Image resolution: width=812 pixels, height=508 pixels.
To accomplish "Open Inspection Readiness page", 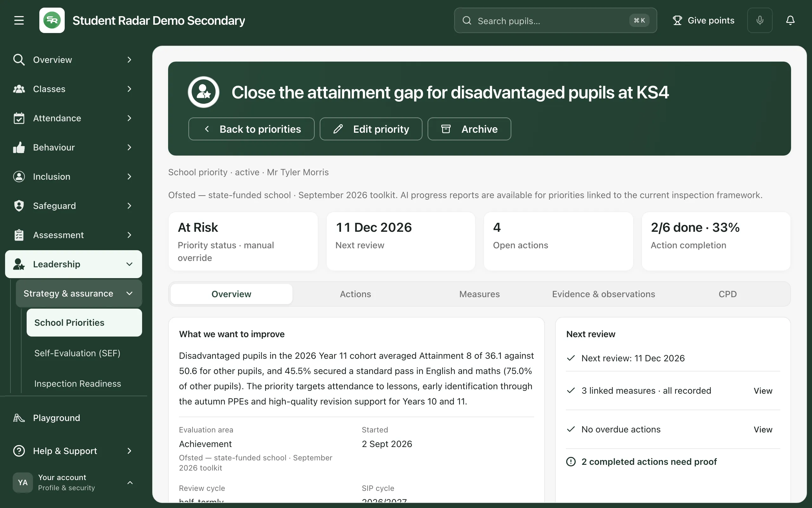I will tap(77, 384).
